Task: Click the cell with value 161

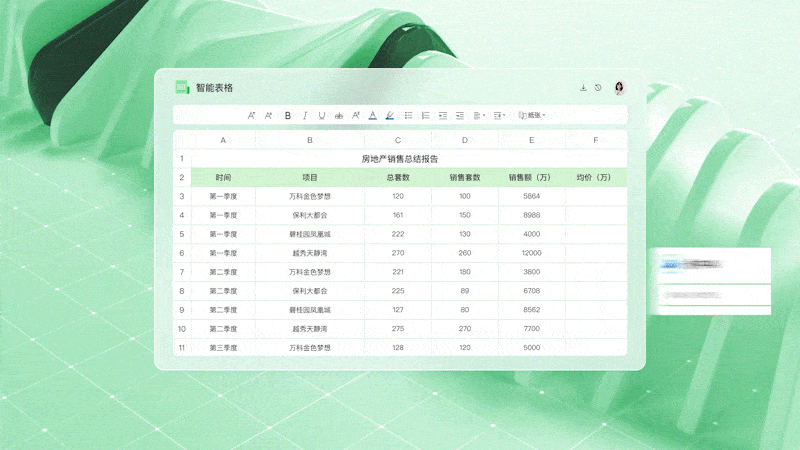Action: pyautogui.click(x=398, y=215)
